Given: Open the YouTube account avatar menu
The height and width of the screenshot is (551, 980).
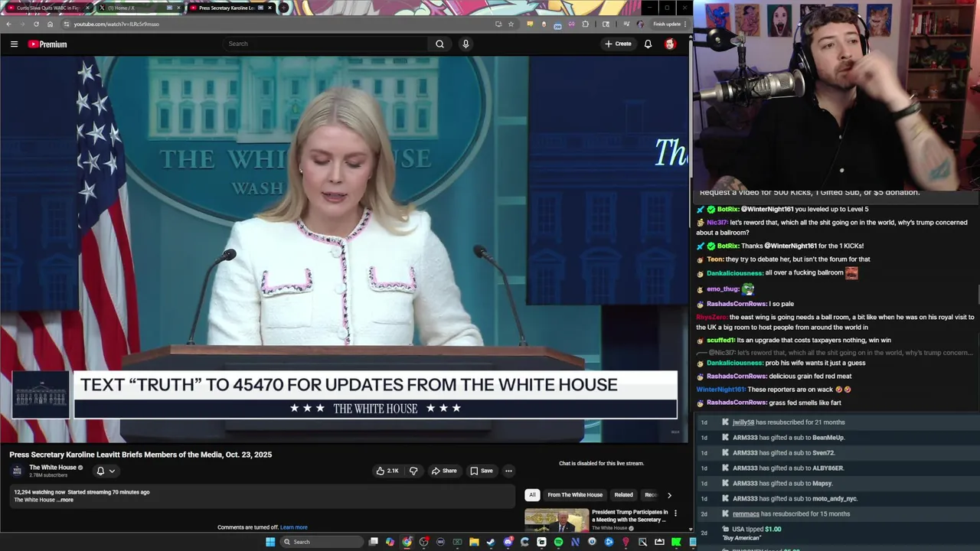Looking at the screenshot, I should pyautogui.click(x=670, y=44).
